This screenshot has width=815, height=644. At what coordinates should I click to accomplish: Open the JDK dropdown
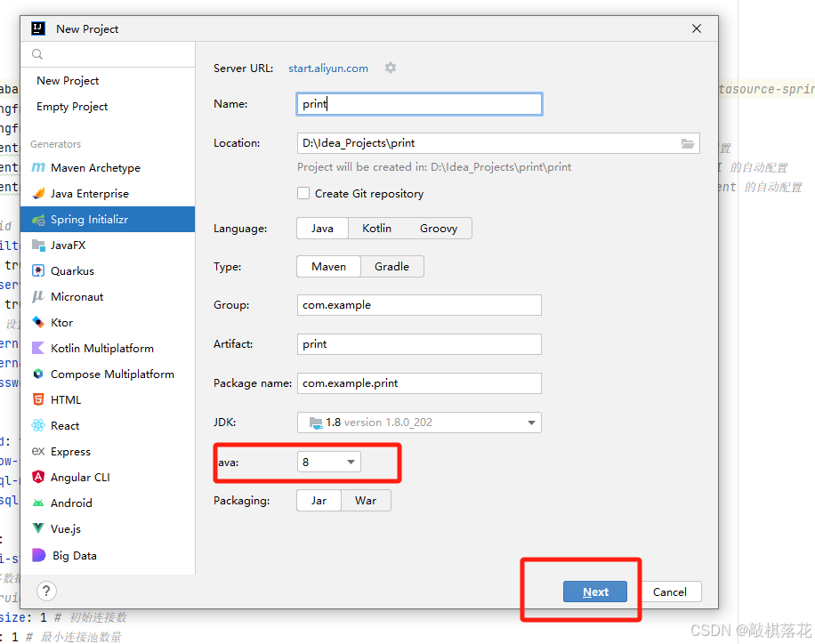click(x=418, y=422)
